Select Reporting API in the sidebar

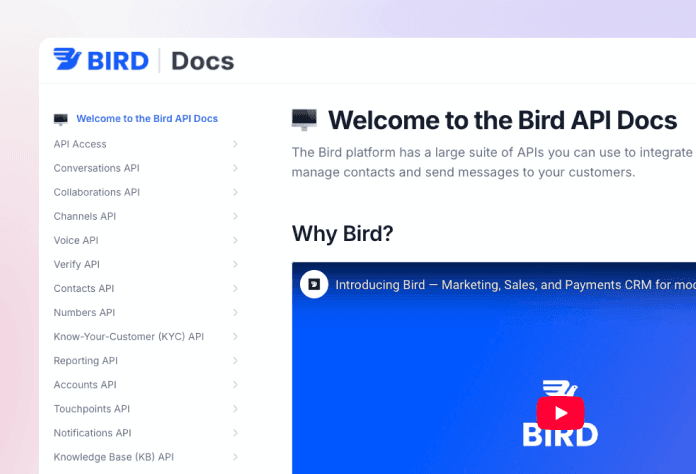tap(86, 361)
